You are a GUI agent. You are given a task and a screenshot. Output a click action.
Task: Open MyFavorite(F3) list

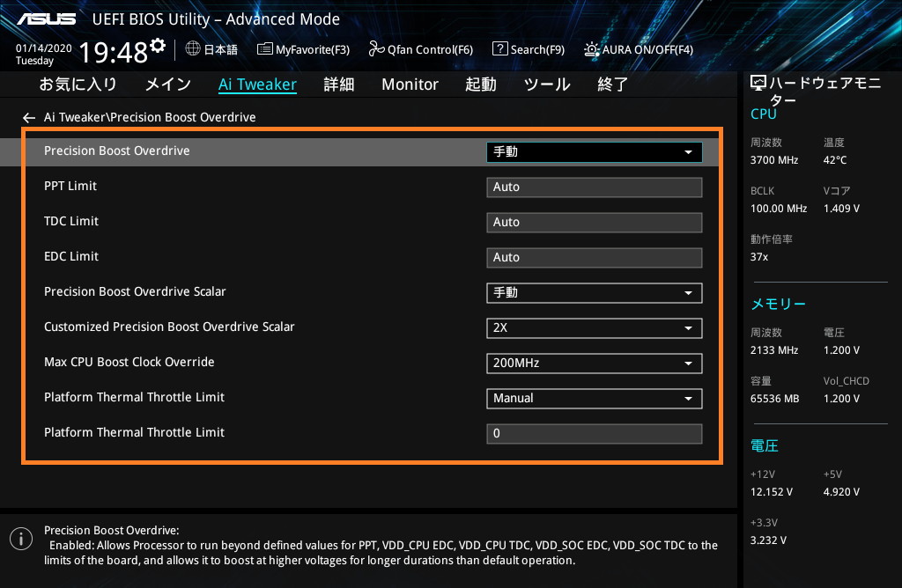pyautogui.click(x=303, y=49)
